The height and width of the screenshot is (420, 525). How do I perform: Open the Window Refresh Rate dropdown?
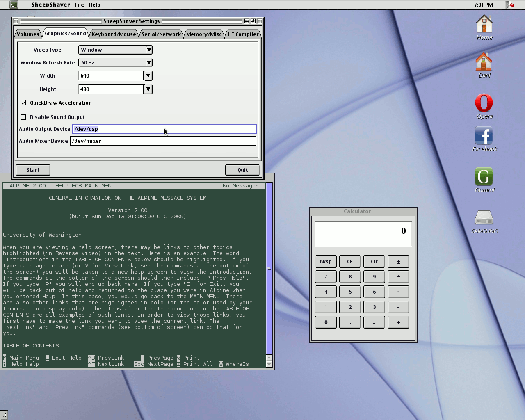(x=115, y=62)
